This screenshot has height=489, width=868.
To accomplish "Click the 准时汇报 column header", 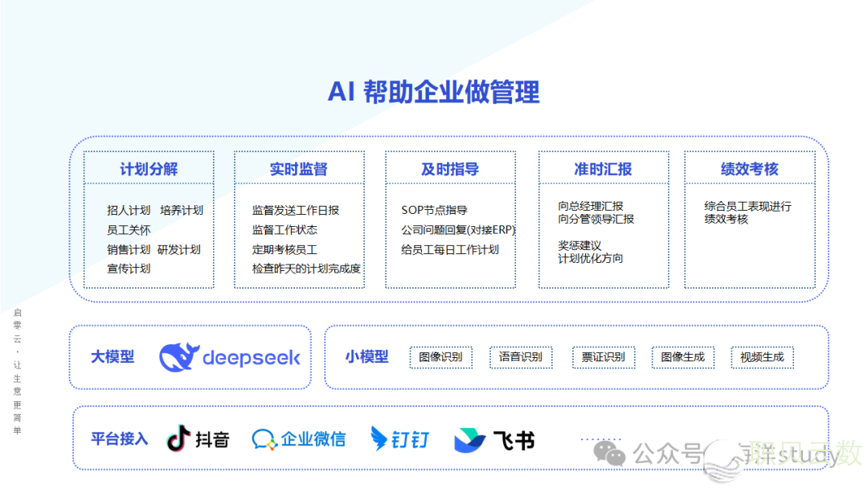I will pos(603,169).
